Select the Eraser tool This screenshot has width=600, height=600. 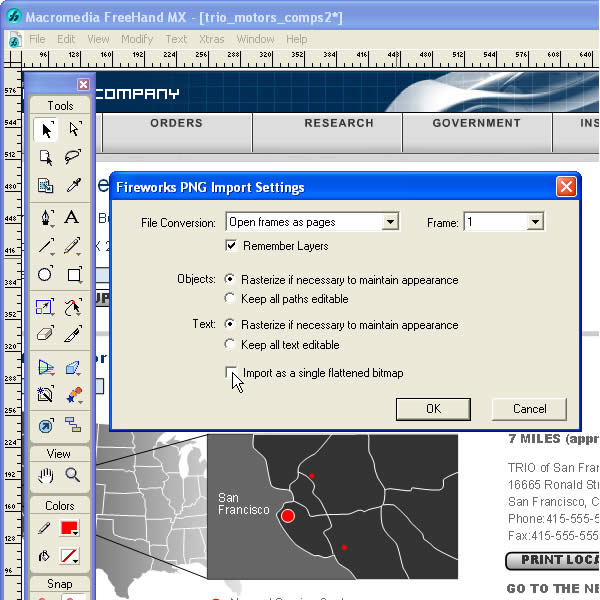pos(46,334)
